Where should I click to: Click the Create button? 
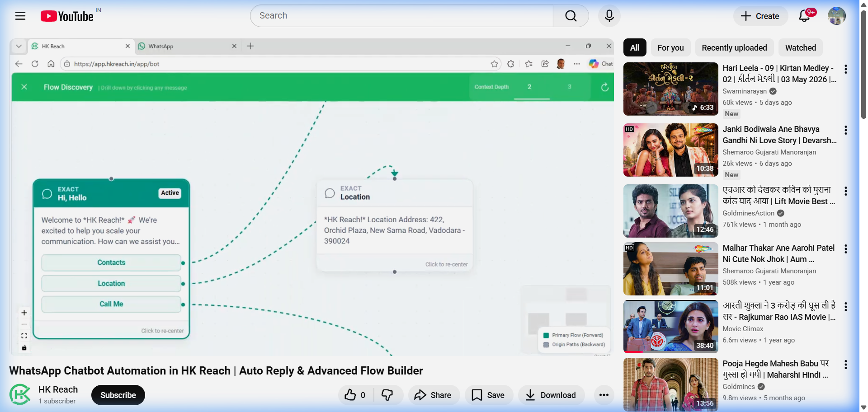click(760, 16)
